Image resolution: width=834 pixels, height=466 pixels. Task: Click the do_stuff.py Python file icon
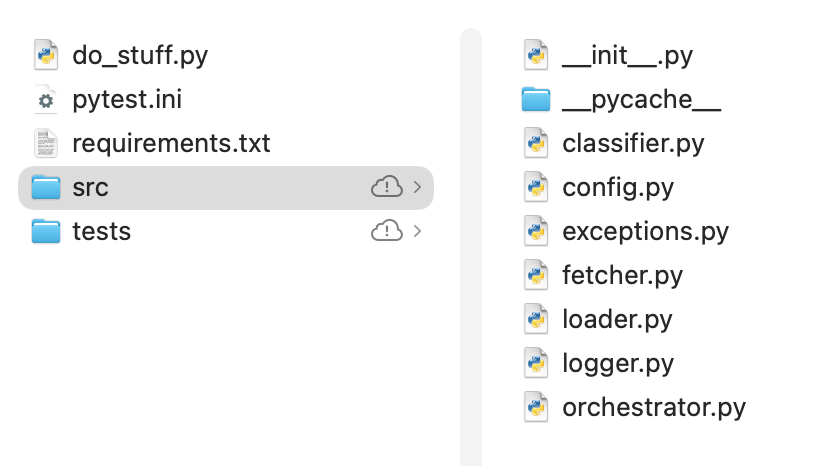tap(46, 55)
